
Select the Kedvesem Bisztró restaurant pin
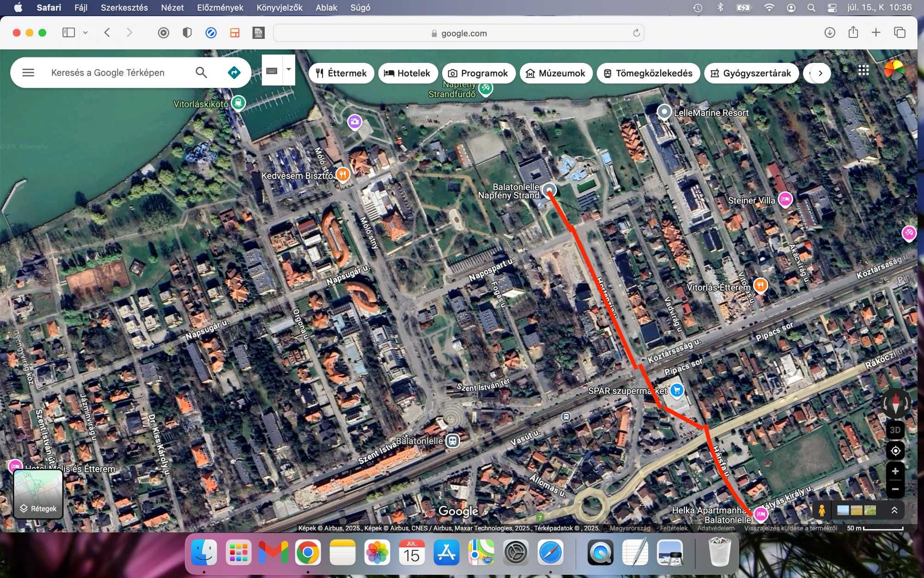342,175
